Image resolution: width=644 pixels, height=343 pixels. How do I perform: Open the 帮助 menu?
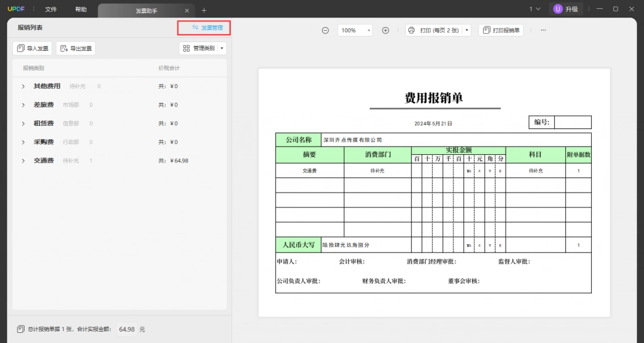click(81, 9)
